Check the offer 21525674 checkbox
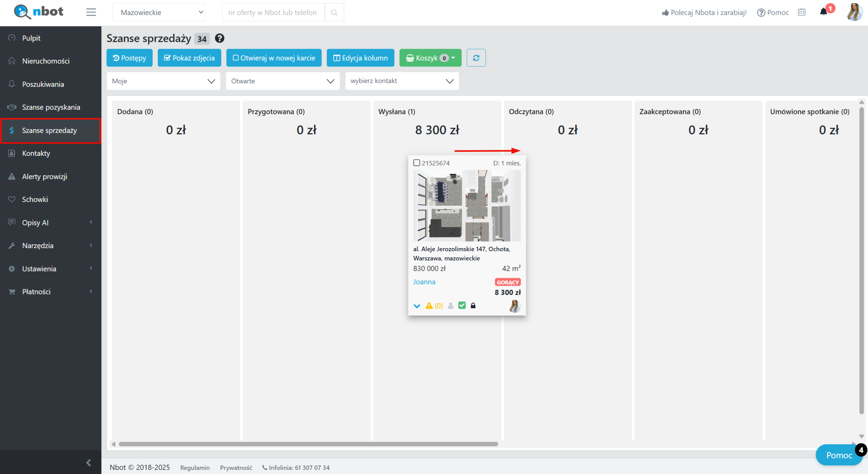The width and height of the screenshot is (868, 474). tap(416, 163)
